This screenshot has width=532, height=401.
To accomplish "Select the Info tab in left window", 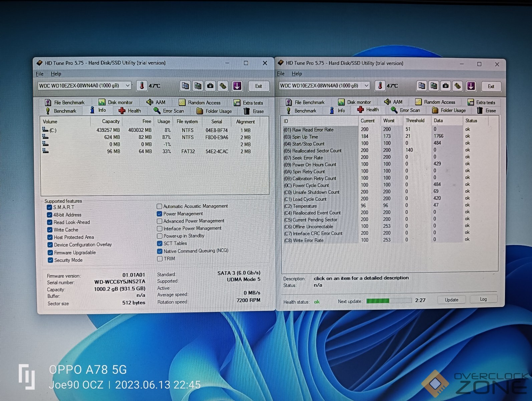I will click(x=98, y=110).
